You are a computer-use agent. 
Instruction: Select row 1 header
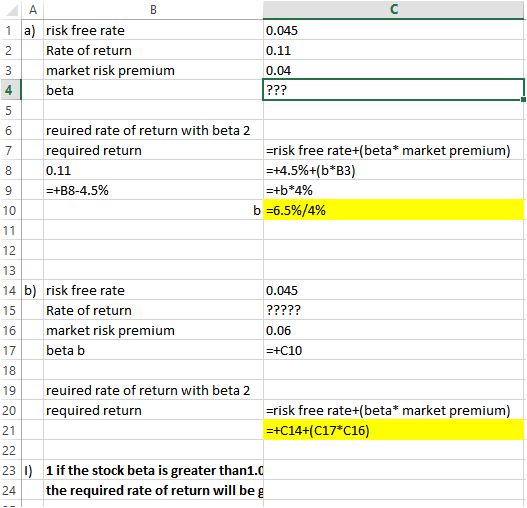pos(10,30)
